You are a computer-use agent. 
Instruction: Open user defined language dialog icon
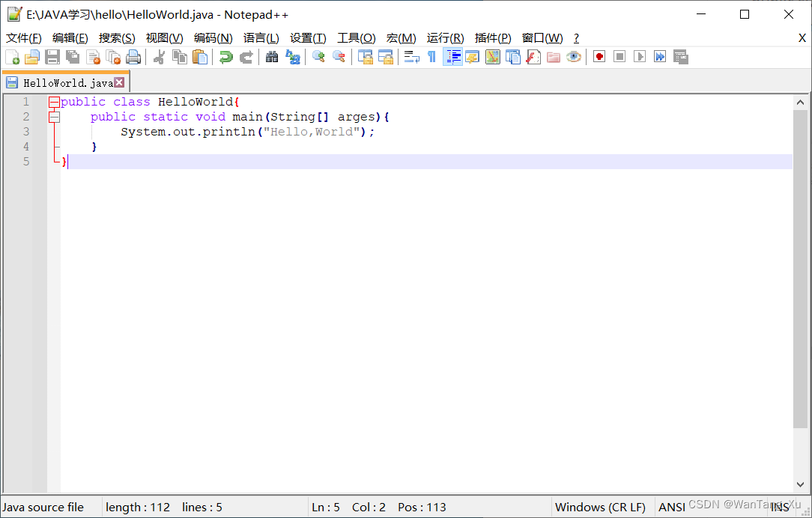pos(472,57)
